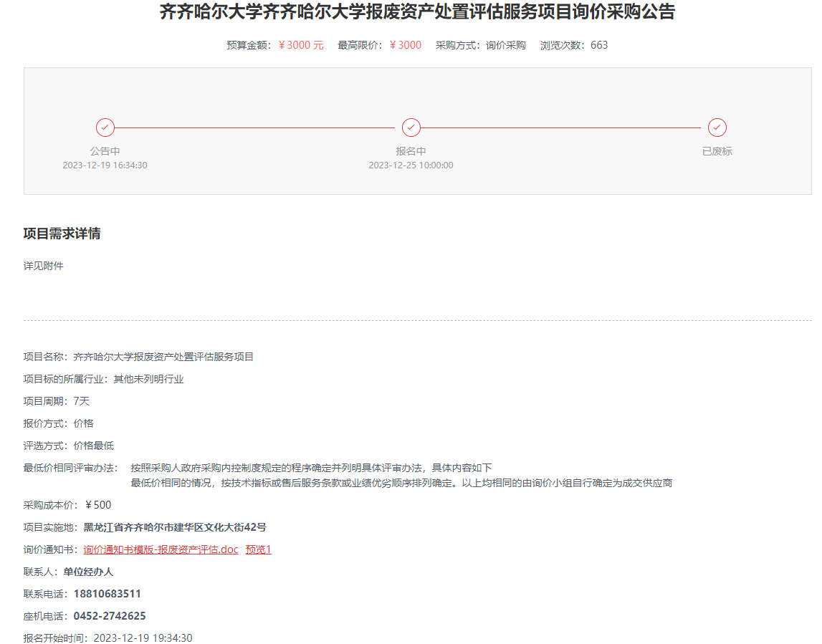This screenshot has height=644, width=822.
Task: Click the 预算金额 ￥3000 元 value
Action: 301,45
